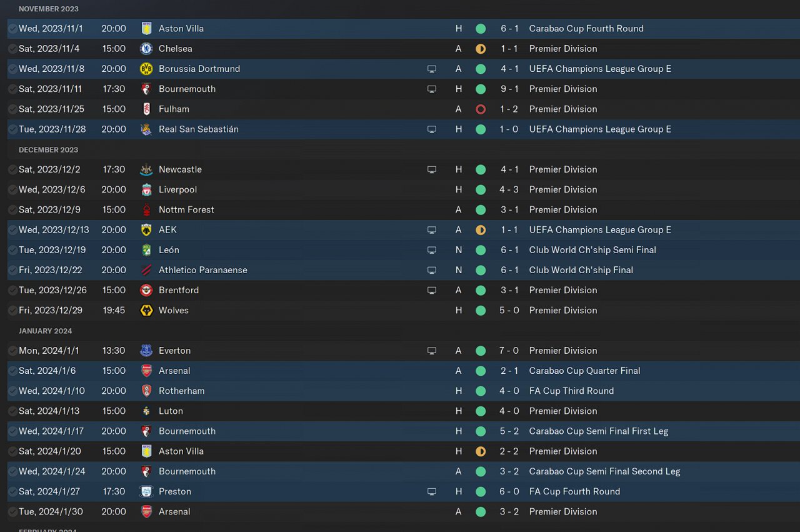
Task: Click the TV icon on the Newcastle row
Action: (x=431, y=169)
